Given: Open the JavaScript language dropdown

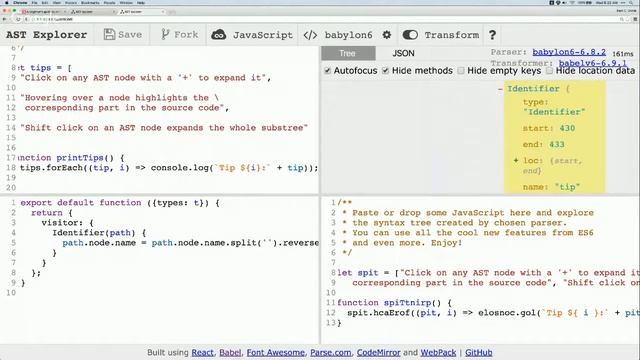Looking at the screenshot, I should 252,35.
